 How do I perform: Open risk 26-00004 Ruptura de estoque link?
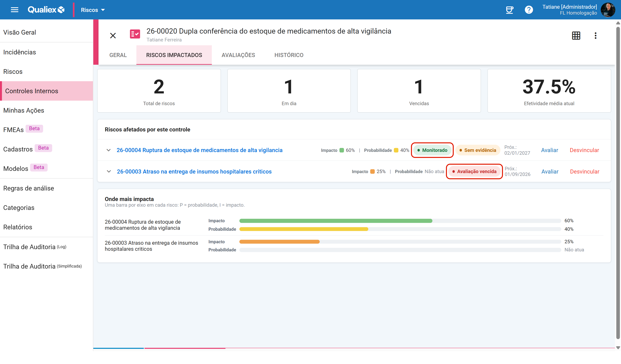(200, 150)
